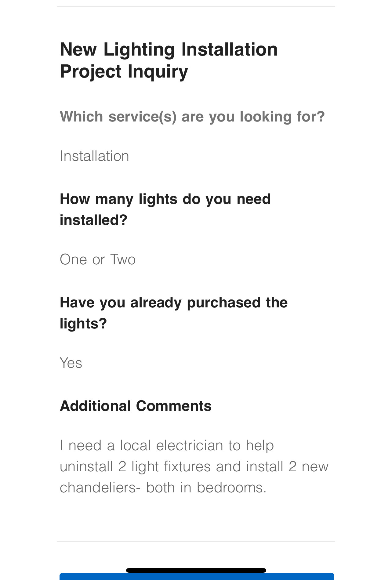Tap the blue button at the bottom

197,576
